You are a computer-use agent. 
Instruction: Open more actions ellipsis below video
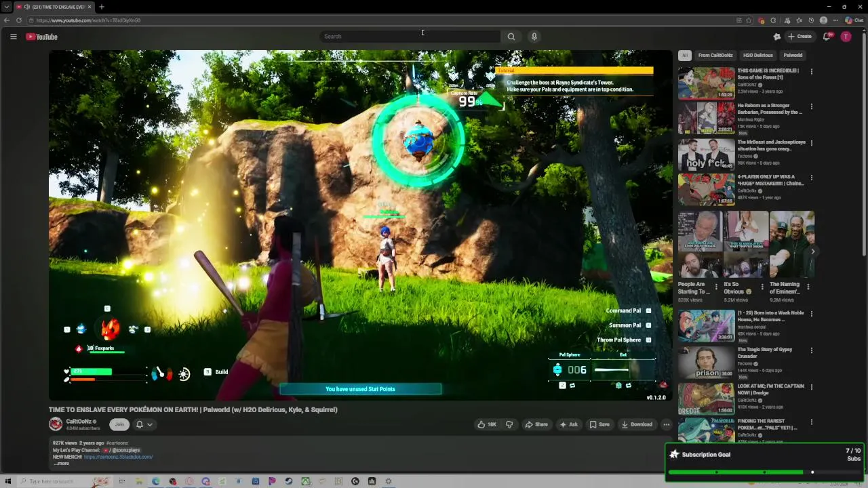[666, 424]
